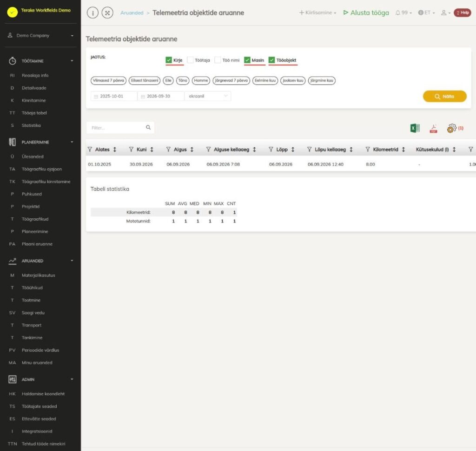Image resolution: width=476 pixels, height=451 pixels.
Task: Click the filter funnel for Lõpp column
Action: (x=271, y=149)
